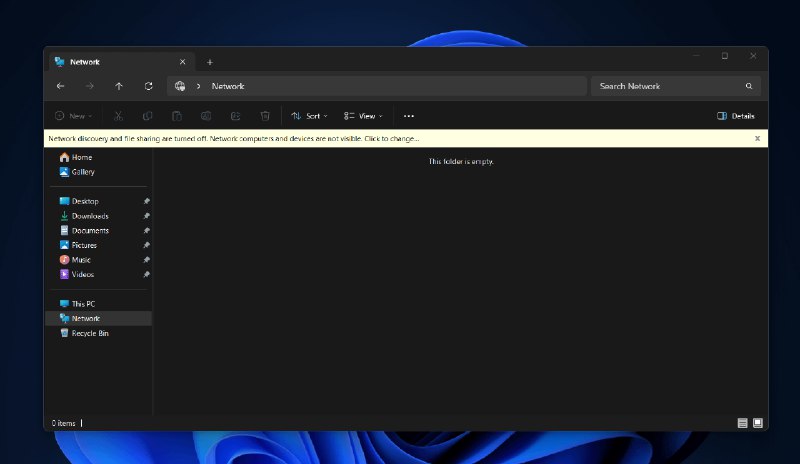Click the pin icon next to Music
The image size is (800, 464).
click(x=146, y=260)
